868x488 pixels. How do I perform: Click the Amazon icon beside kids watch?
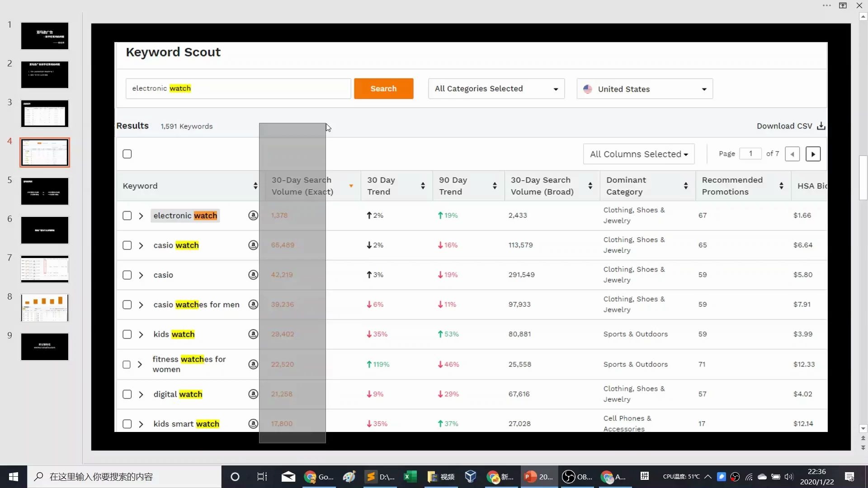tap(253, 334)
